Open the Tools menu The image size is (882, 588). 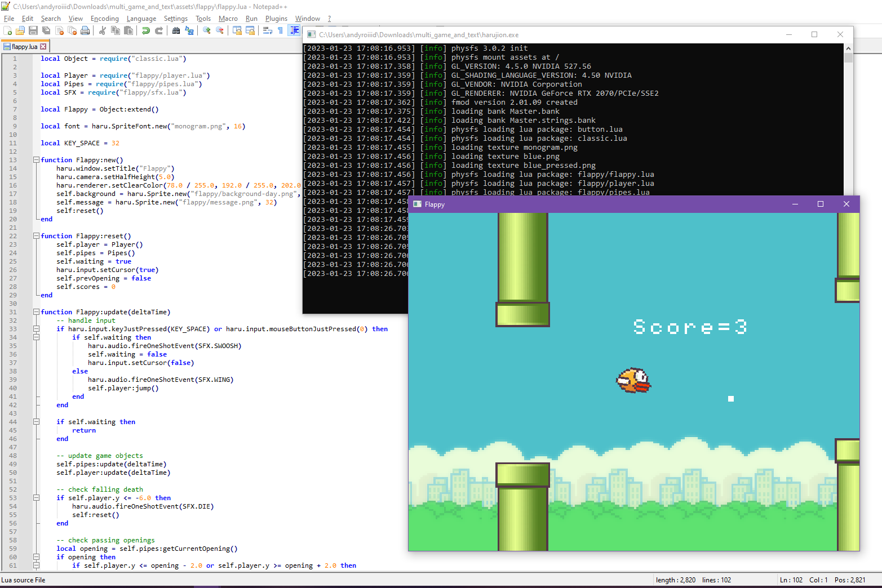[x=203, y=19]
